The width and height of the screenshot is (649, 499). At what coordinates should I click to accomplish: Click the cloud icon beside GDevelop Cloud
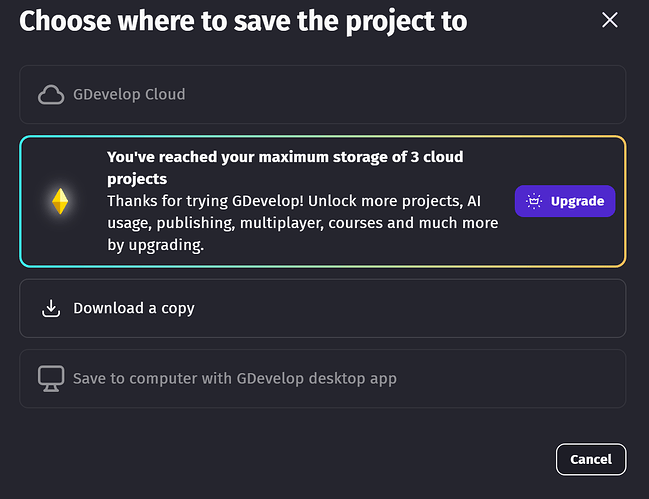(x=50, y=95)
